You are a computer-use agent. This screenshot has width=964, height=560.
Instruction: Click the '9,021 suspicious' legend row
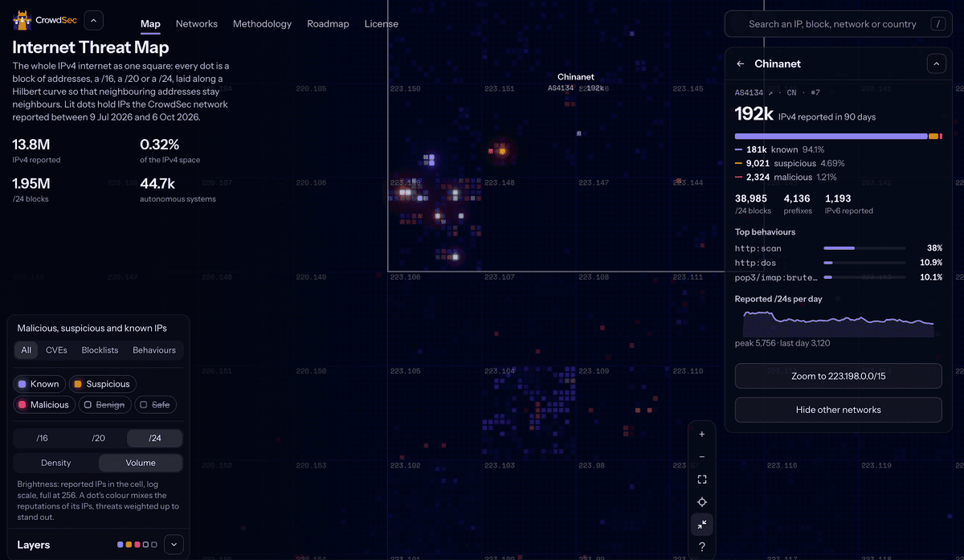[790, 163]
